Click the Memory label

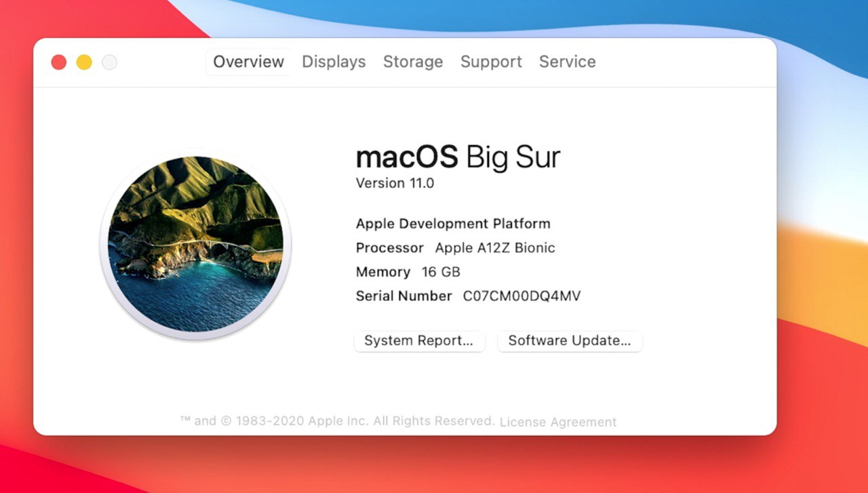pos(383,272)
